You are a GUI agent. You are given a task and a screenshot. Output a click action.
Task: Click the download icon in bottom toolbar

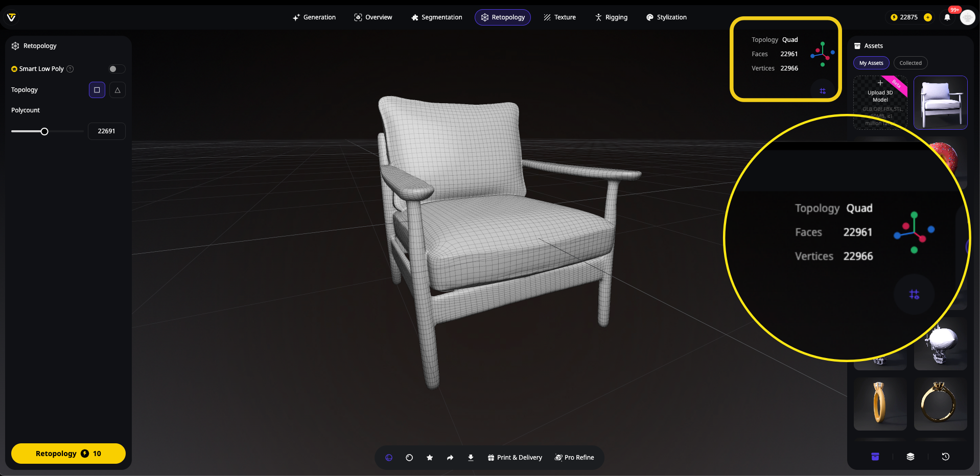tap(471, 458)
